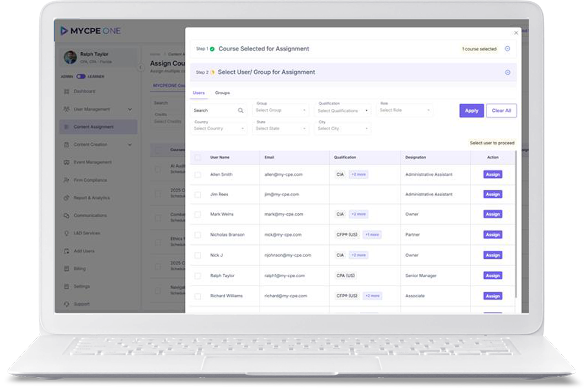The width and height of the screenshot is (588, 391).
Task: Check the box for Richard Williams
Action: click(x=197, y=296)
